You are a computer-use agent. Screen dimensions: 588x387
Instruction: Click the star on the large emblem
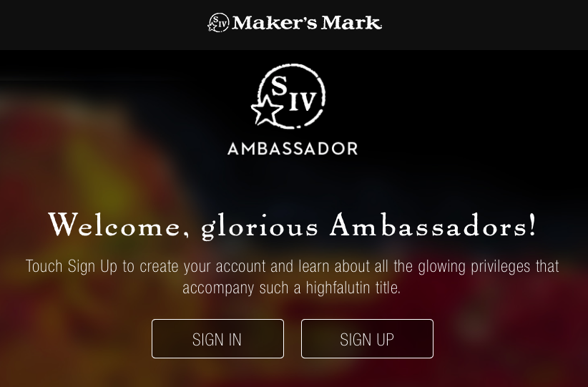(x=266, y=110)
